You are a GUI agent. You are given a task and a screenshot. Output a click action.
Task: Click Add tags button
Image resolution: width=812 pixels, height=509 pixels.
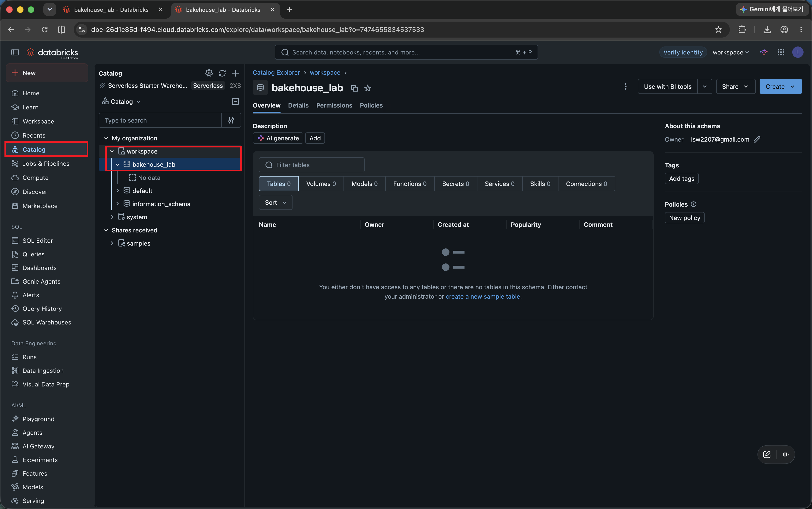682,179
